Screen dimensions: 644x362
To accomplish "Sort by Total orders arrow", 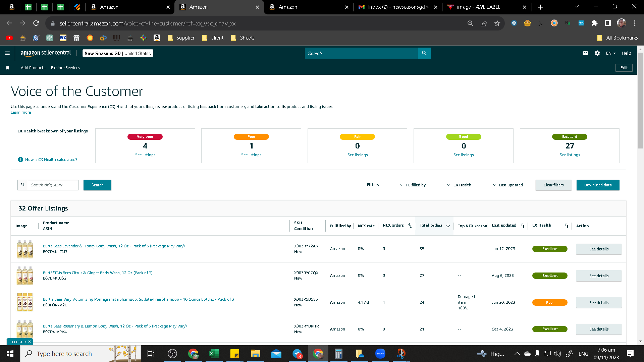I will (x=448, y=226).
